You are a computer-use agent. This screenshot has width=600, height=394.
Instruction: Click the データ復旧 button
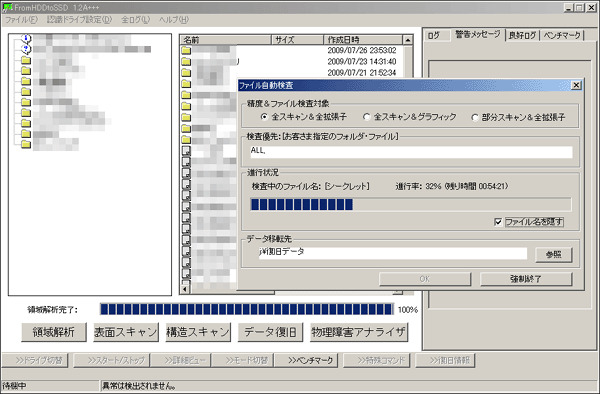tap(270, 332)
